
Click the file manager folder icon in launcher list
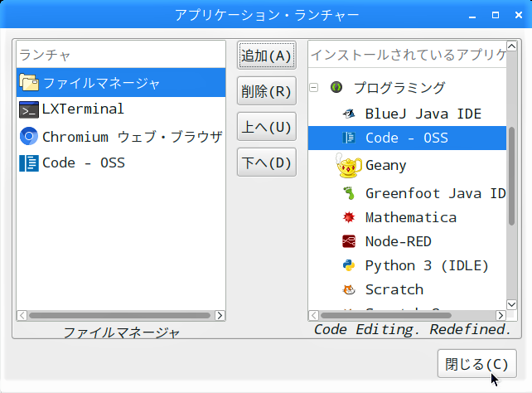[29, 82]
